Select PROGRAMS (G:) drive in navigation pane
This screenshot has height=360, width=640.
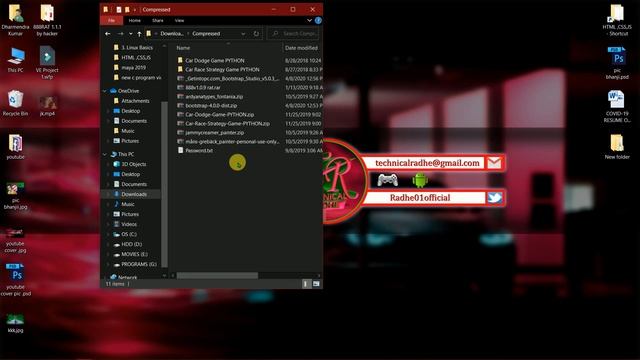(139, 264)
